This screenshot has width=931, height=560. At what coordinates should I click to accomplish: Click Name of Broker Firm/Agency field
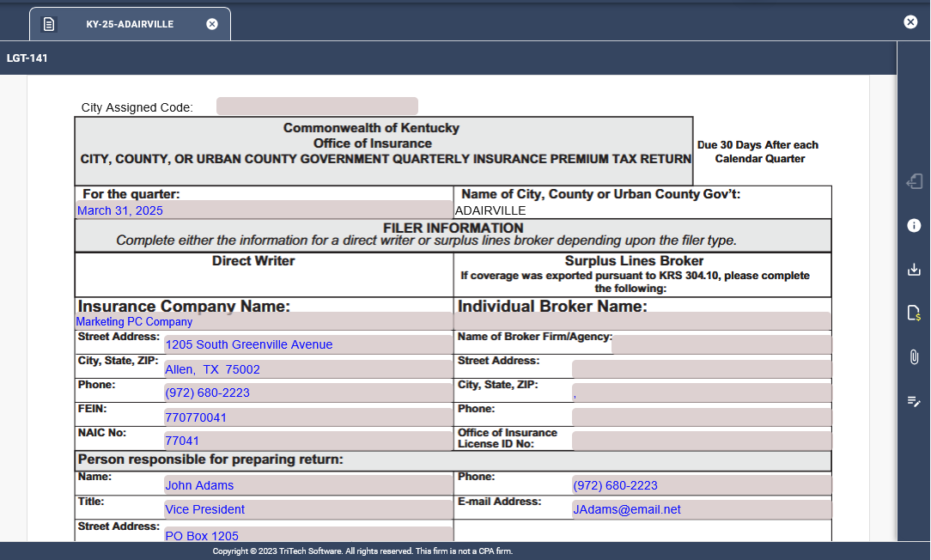(721, 344)
